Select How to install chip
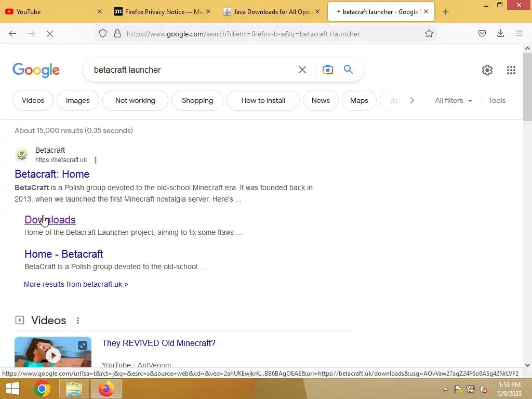 tap(263, 100)
